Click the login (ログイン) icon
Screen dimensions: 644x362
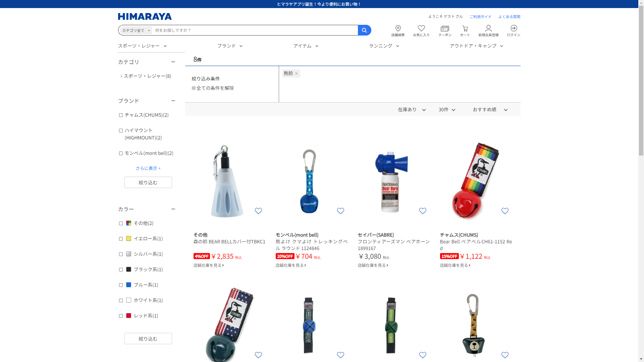(514, 30)
